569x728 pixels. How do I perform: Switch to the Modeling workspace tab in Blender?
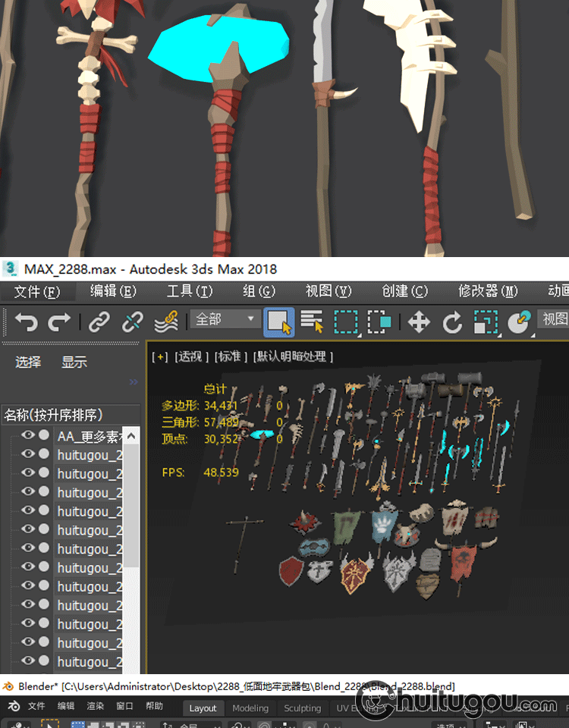[250, 708]
